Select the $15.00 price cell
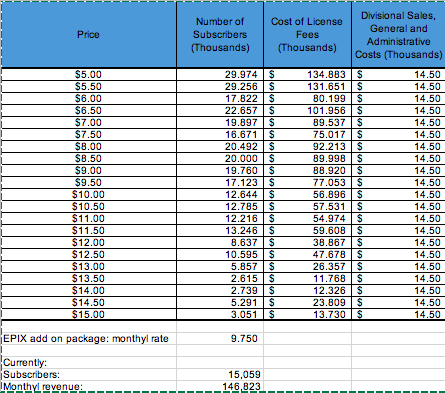The image size is (445, 393). coord(89,315)
